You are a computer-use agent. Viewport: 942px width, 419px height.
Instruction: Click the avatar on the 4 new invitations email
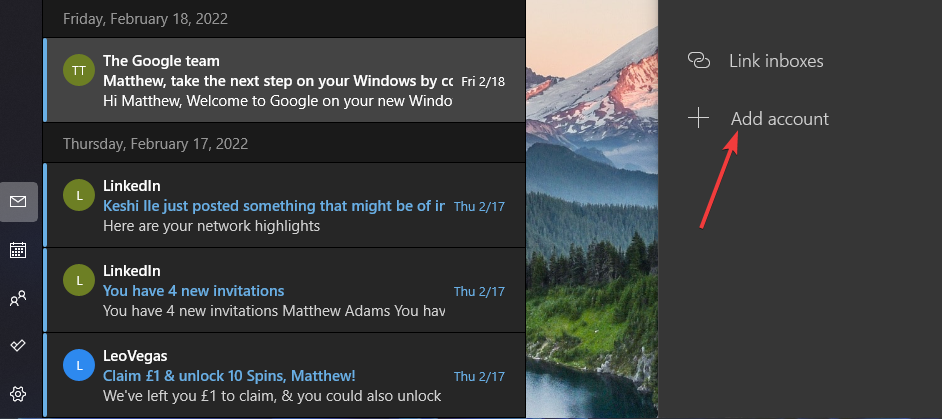pos(78,281)
